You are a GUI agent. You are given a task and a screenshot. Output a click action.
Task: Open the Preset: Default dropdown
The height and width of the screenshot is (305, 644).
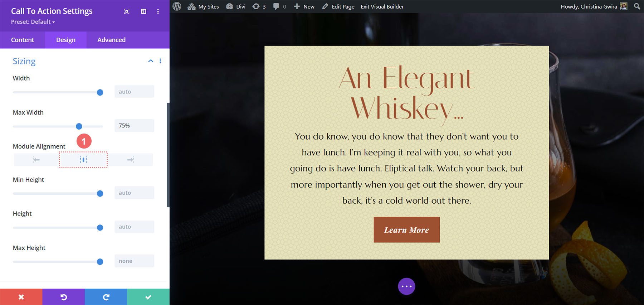coord(33,22)
